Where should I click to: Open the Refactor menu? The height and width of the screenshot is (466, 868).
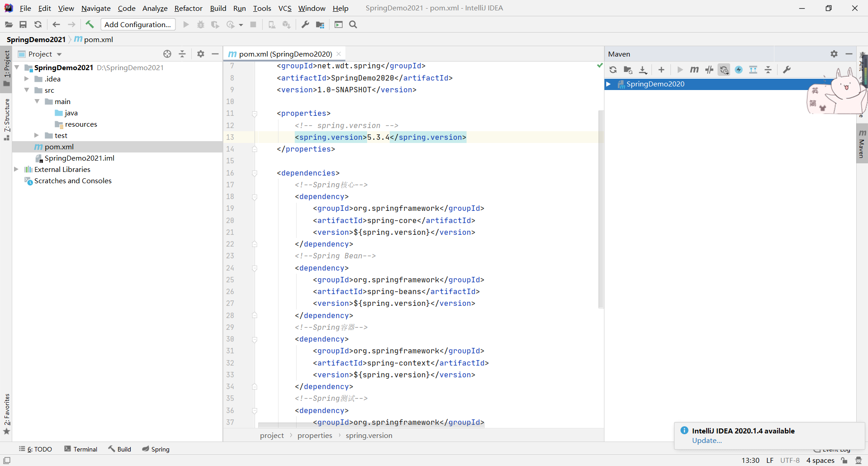tap(189, 8)
